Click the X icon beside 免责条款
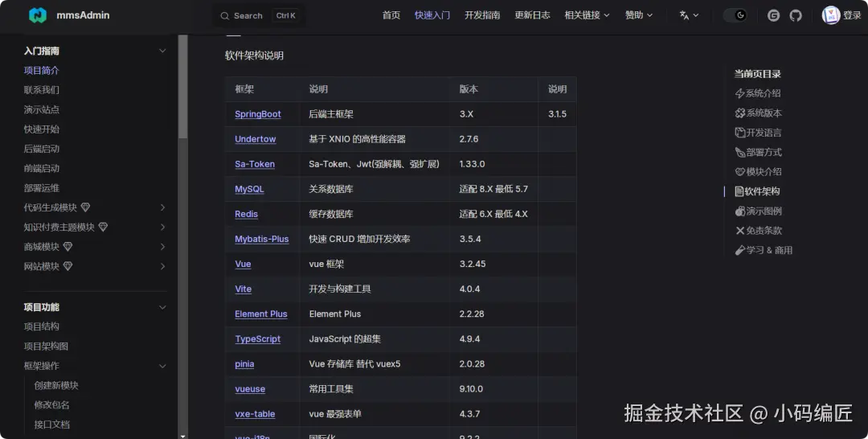868x439 pixels. (x=739, y=230)
